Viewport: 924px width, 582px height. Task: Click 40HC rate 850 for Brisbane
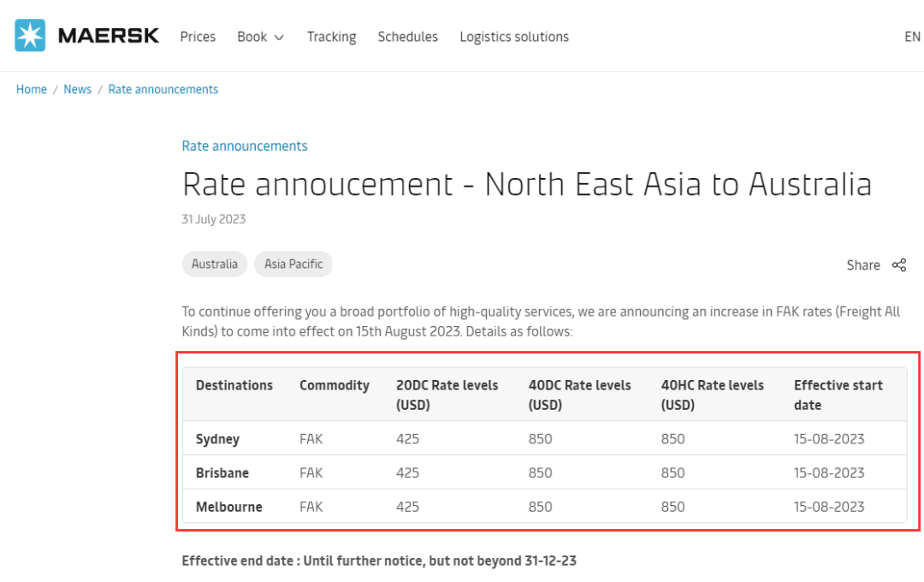[x=673, y=473]
